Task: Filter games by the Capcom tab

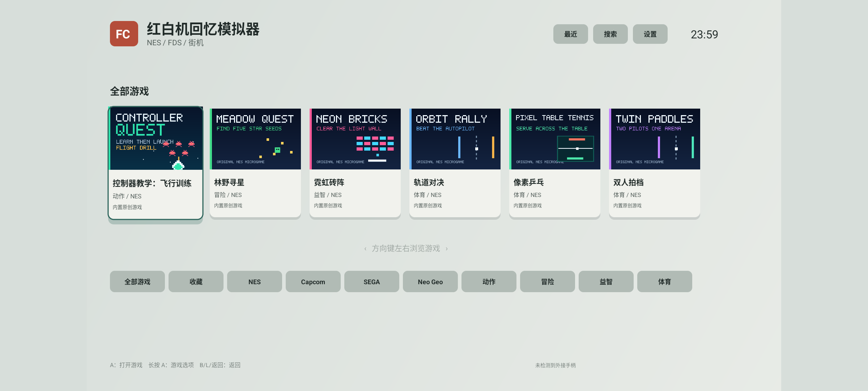Action: pos(313,282)
